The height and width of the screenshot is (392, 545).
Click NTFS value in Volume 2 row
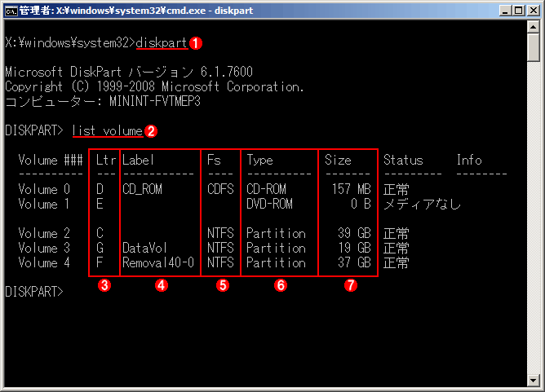pyautogui.click(x=220, y=233)
